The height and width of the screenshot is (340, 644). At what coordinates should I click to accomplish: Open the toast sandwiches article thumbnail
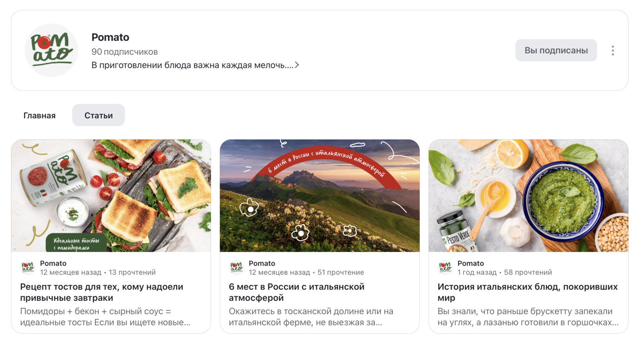(111, 196)
